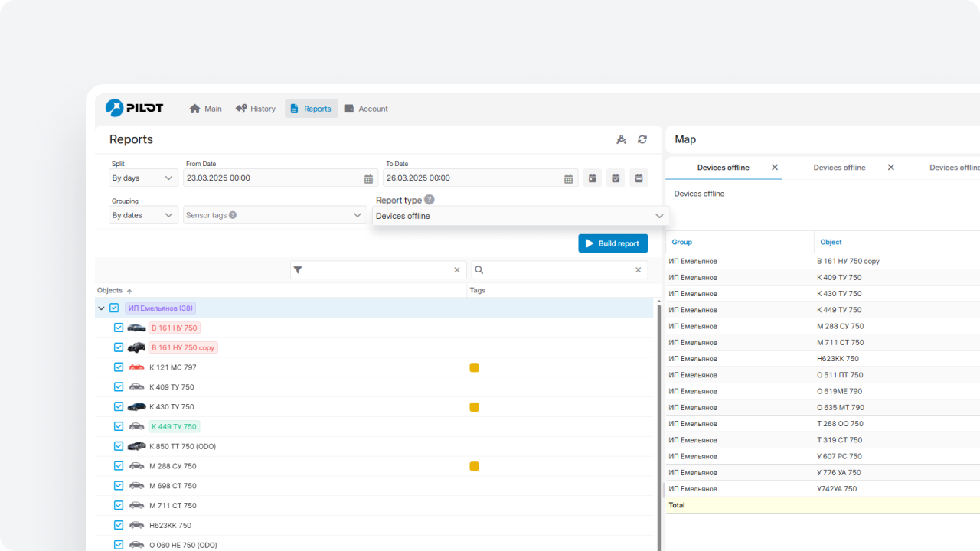Click the Report type help icon
The image size is (980, 551).
click(x=430, y=200)
